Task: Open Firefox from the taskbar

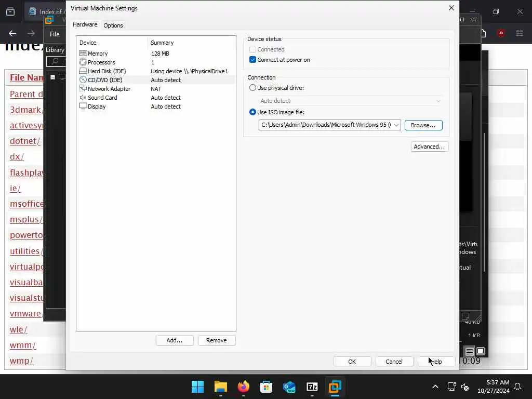Action: pyautogui.click(x=243, y=387)
